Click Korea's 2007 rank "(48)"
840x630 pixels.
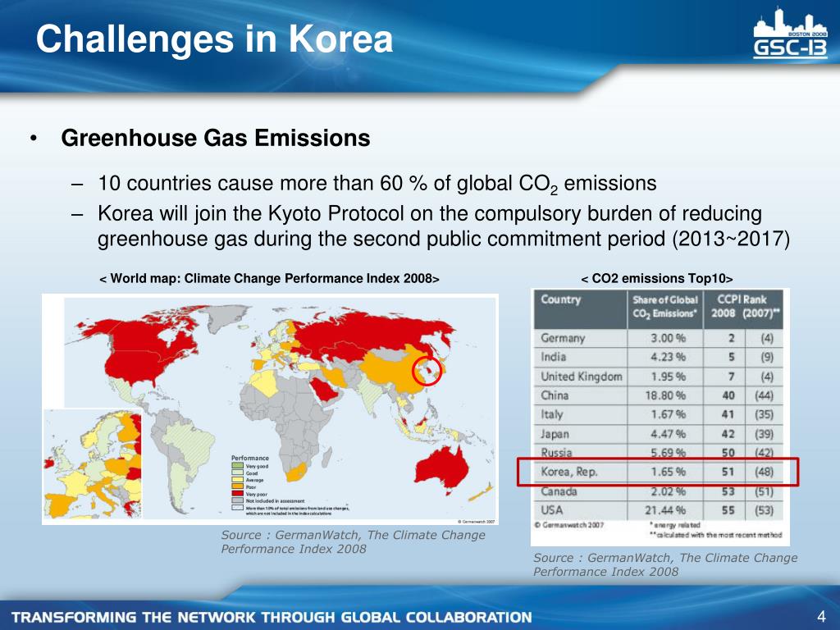pyautogui.click(x=764, y=472)
